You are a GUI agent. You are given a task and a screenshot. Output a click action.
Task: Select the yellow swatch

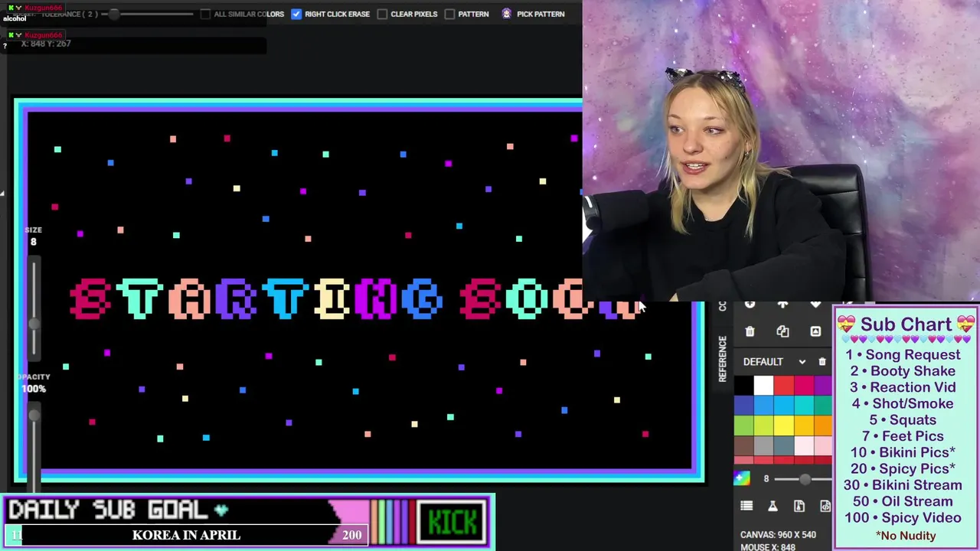click(783, 425)
